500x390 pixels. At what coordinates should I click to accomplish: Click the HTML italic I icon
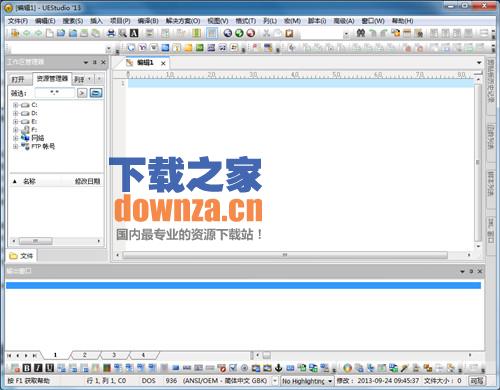tap(38, 368)
